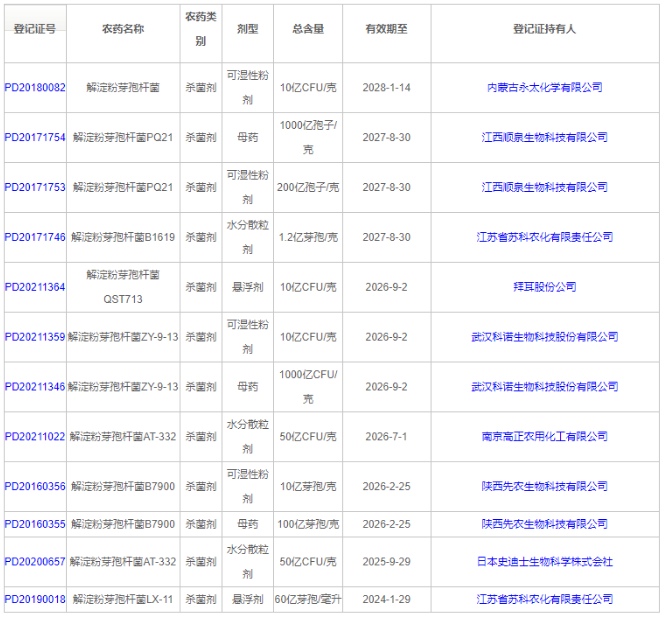Viewport: 664px width, 618px height.
Task: Open 江苏省苏科农化有限责任公司 link in PD20171746 row
Action: pyautogui.click(x=545, y=238)
